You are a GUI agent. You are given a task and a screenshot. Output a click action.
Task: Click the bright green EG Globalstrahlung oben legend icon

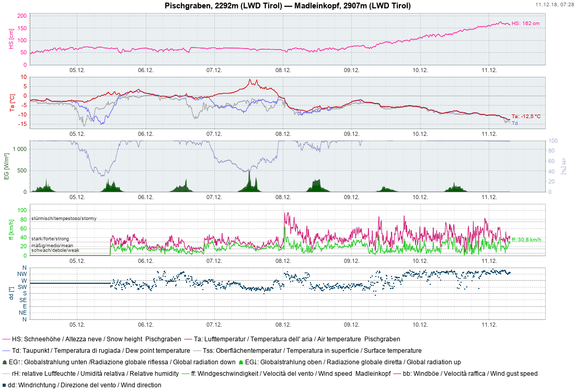point(241,362)
